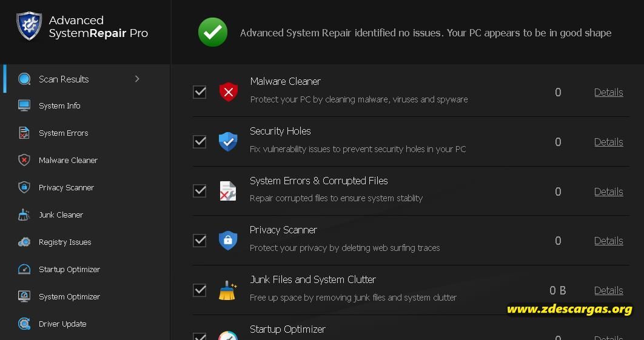Toggle System Errors & Corrupted Files checkbox
The image size is (644, 340).
tap(200, 191)
